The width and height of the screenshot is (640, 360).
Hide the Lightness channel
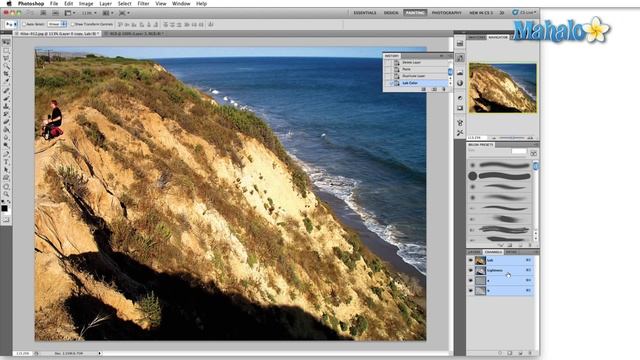(x=471, y=270)
